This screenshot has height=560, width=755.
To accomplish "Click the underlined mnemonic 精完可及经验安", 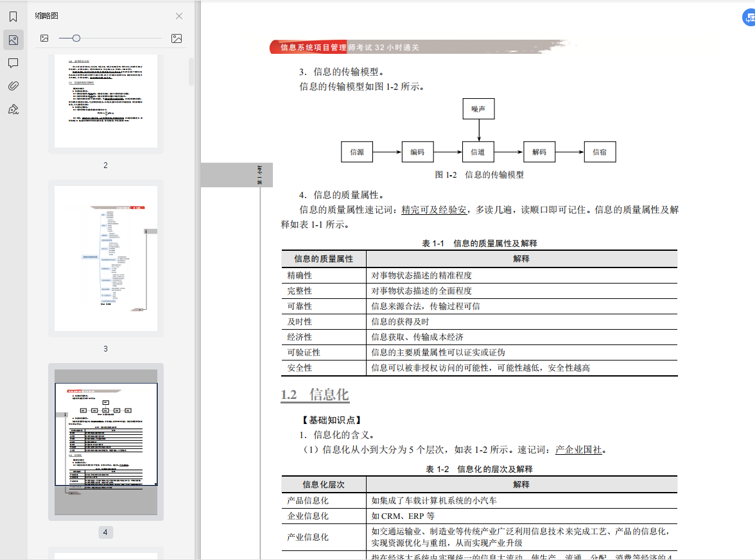I will [x=434, y=210].
